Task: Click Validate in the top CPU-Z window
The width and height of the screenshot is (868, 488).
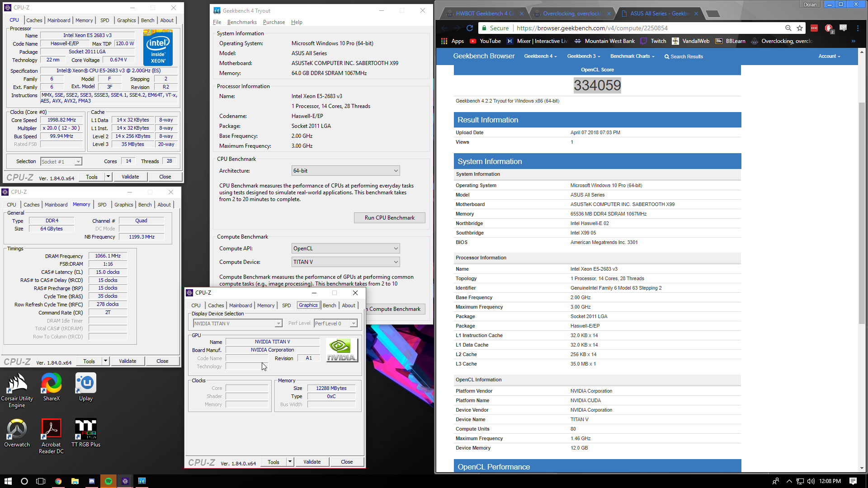Action: pyautogui.click(x=130, y=177)
